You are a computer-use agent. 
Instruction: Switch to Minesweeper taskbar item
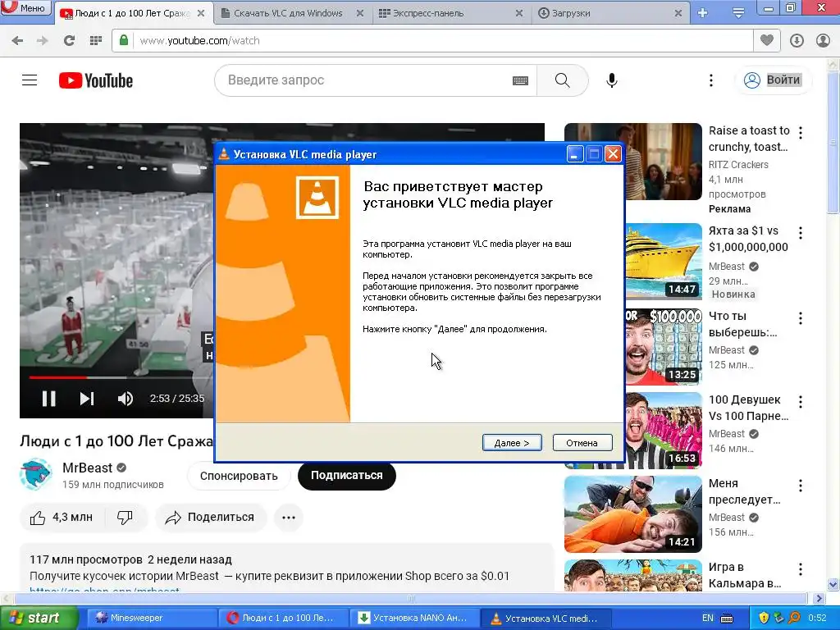point(151,619)
